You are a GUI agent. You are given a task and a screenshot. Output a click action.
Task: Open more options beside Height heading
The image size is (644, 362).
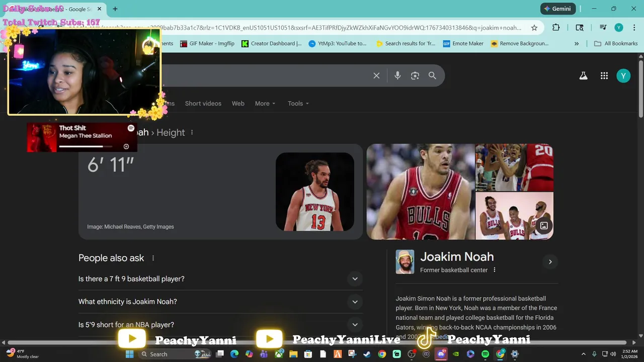pyautogui.click(x=192, y=133)
